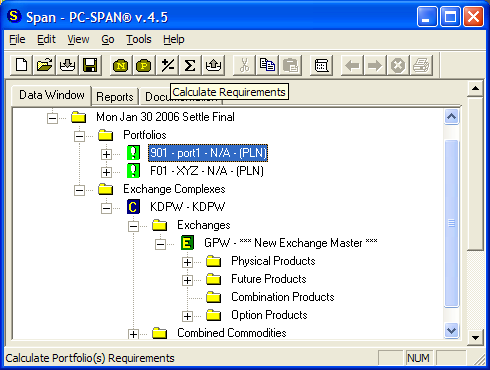490x370 pixels.
Task: Click the NUM status bar indicator
Action: point(419,358)
